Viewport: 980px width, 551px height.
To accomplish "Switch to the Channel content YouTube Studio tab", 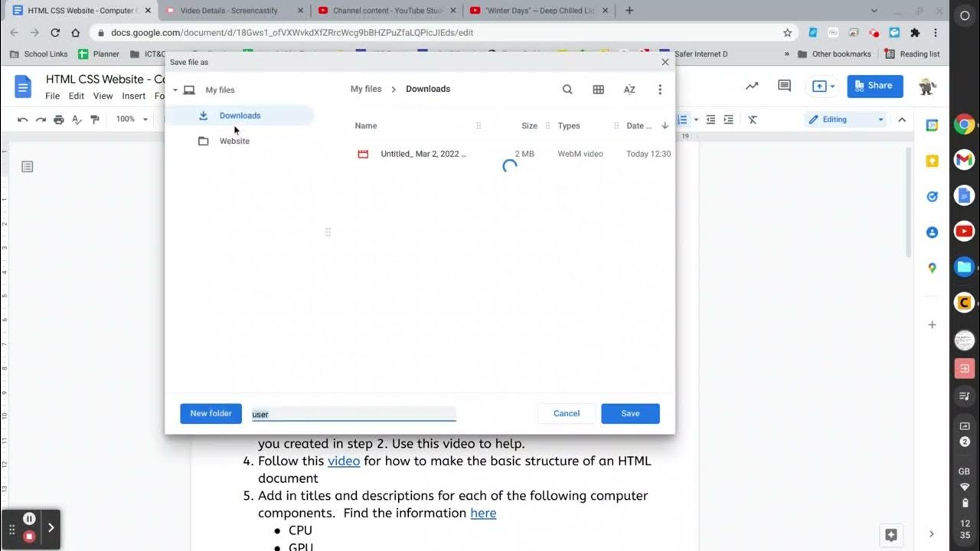I will point(387,11).
